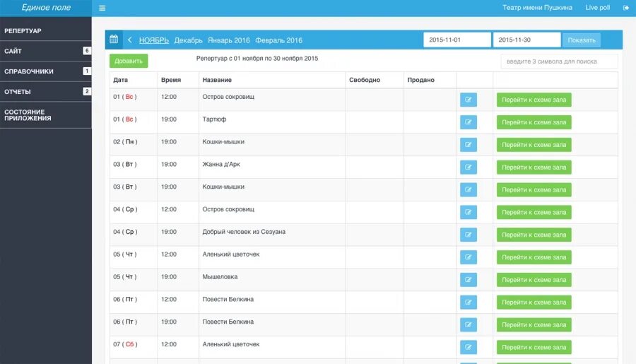Go to hall scheme for Кошки-мышки 02 (Пн)

click(534, 145)
